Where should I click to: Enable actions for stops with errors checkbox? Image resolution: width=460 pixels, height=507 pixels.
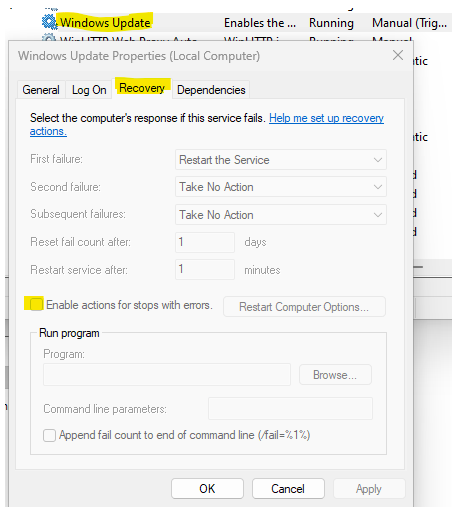pyautogui.click(x=36, y=304)
